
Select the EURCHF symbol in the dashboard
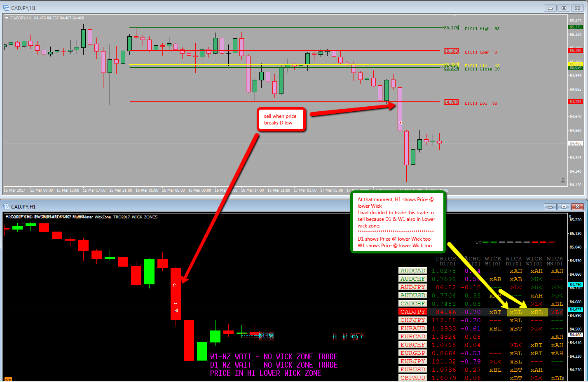pyautogui.click(x=413, y=345)
